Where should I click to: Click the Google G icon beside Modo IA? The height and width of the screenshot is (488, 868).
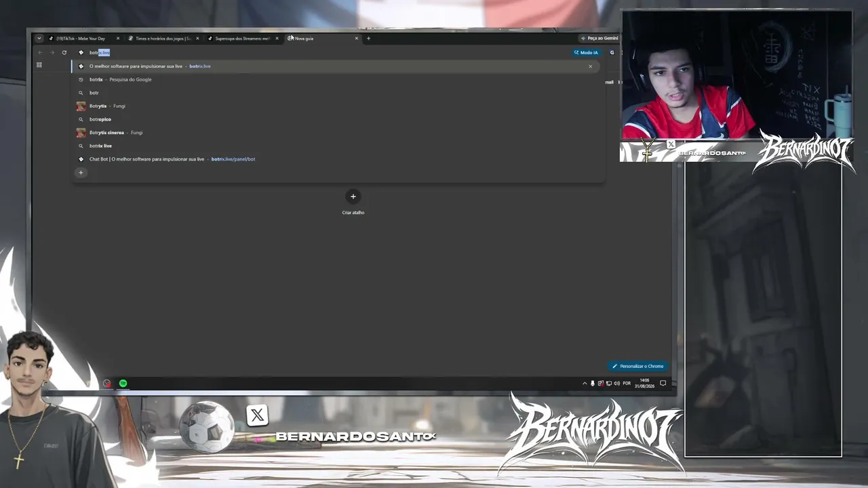point(612,53)
